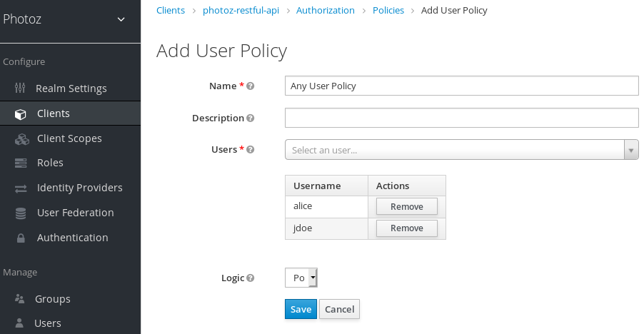
Task: Click the Identity Providers arrows icon
Action: pyautogui.click(x=21, y=188)
